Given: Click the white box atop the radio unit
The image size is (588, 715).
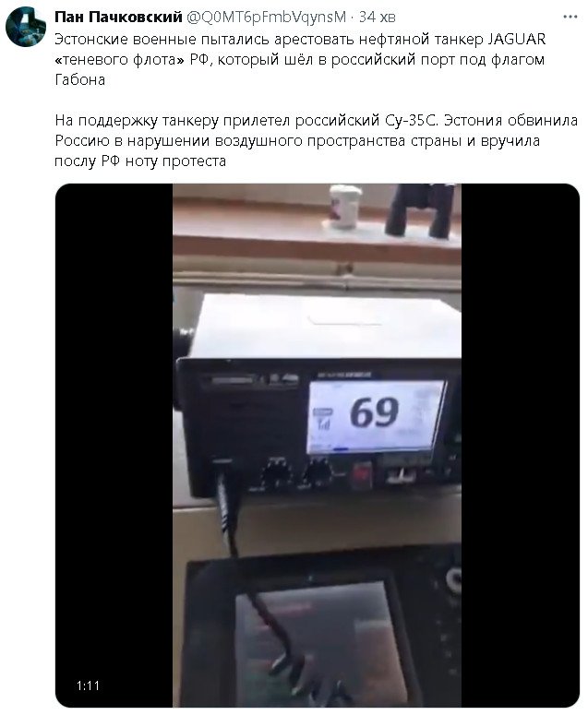Looking at the screenshot, I should 326,326.
